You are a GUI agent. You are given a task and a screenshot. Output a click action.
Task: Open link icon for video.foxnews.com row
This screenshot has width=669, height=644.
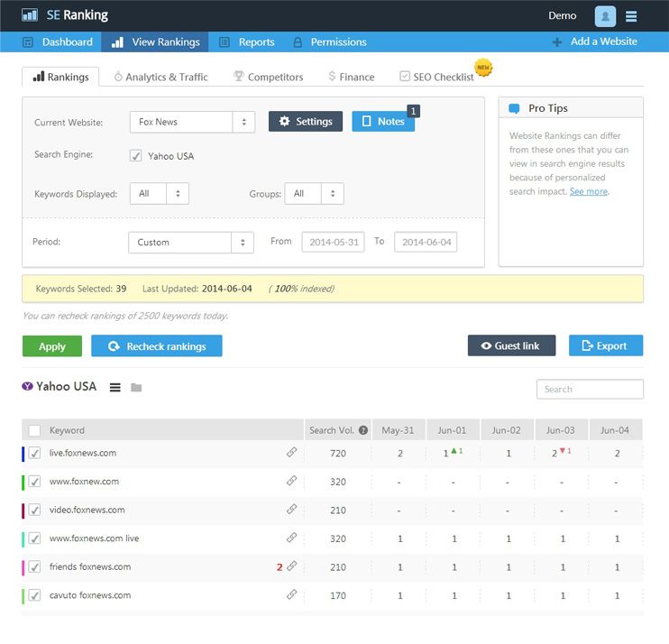(291, 509)
